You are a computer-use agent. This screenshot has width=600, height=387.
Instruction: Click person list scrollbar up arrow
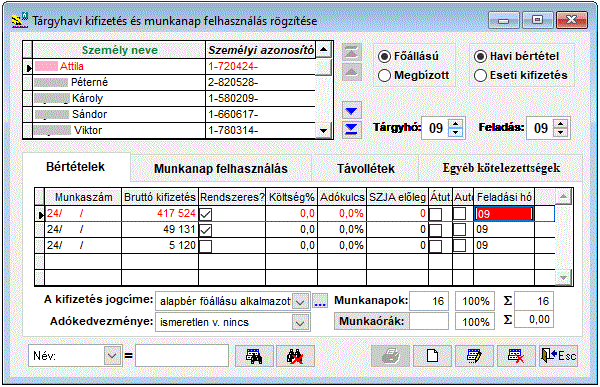pyautogui.click(x=324, y=50)
